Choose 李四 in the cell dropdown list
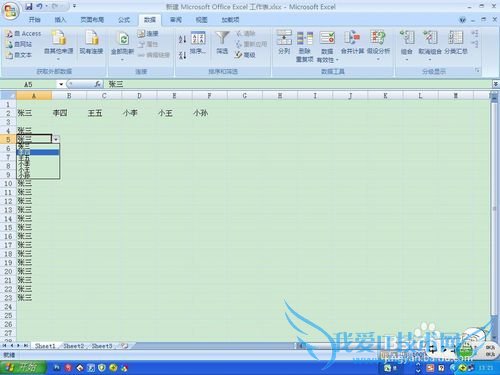The image size is (500, 375). 38,152
